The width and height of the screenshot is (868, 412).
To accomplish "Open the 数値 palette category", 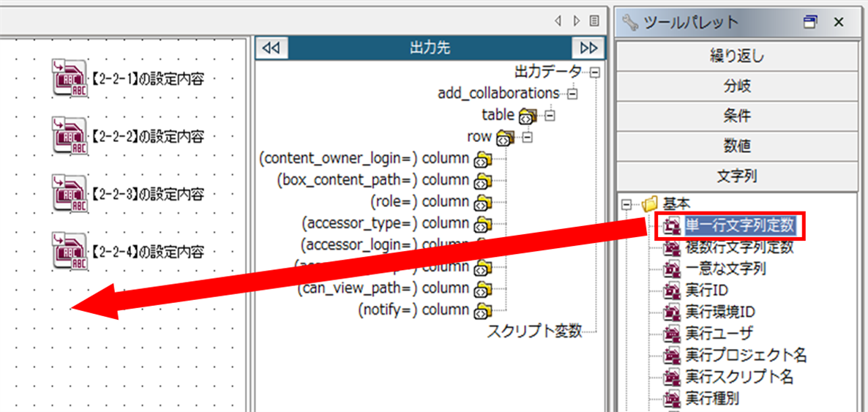I will (737, 146).
